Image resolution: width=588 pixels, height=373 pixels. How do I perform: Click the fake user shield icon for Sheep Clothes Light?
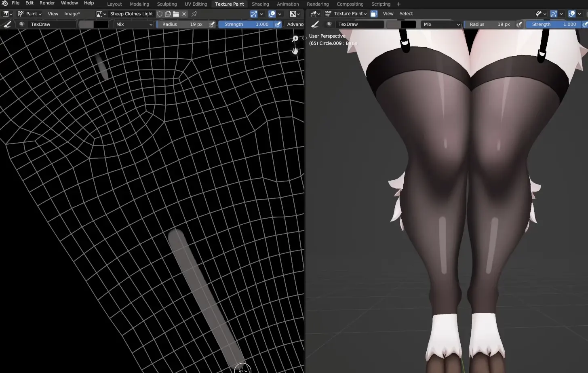(x=160, y=14)
